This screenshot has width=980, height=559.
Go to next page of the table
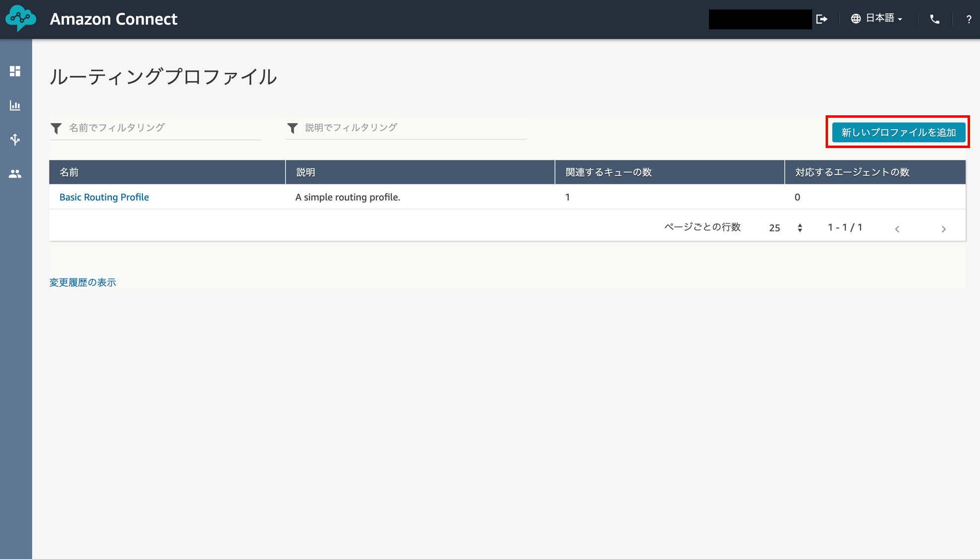pyautogui.click(x=944, y=229)
